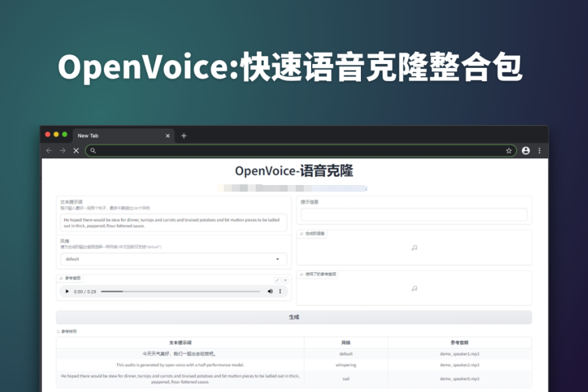Close the "New Tab" browser tab
Screen dimensions: 588x392
[168, 136]
